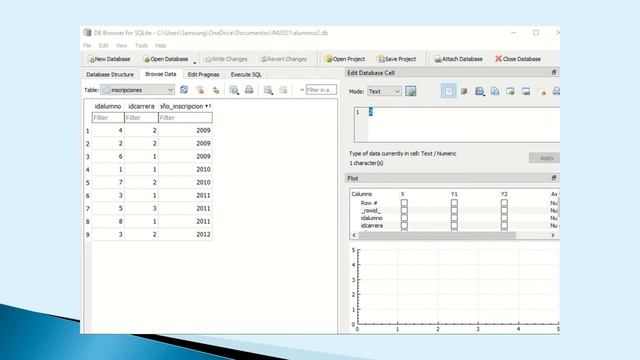Screen dimensions: 640x360
Task: Open the dropdown arrow beside Open Database
Action: 195,62
